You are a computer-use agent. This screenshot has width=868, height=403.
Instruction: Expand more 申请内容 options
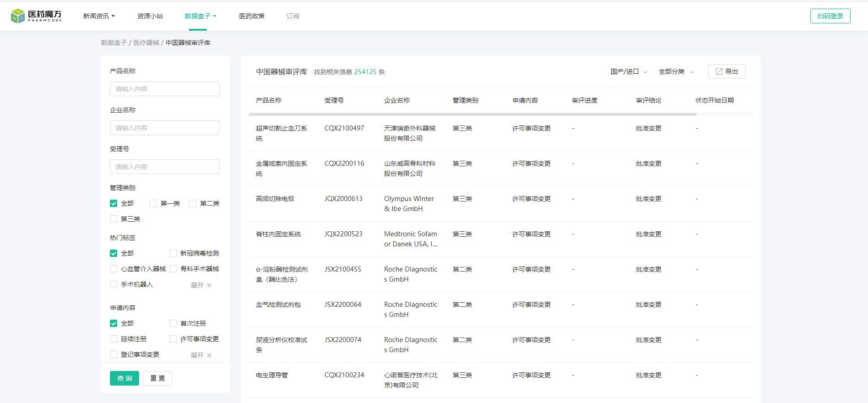pyautogui.click(x=201, y=355)
